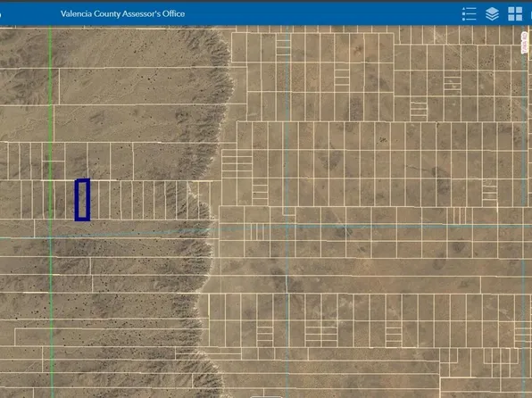This screenshot has width=532, height=398.
Task: Click the Valencia County Assessor's Office title
Action: (x=123, y=14)
